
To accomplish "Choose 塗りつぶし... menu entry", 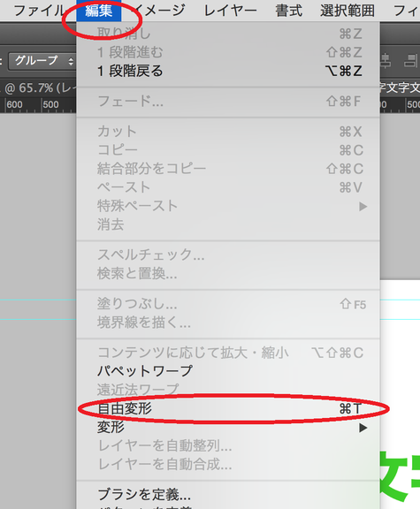I will [x=228, y=304].
